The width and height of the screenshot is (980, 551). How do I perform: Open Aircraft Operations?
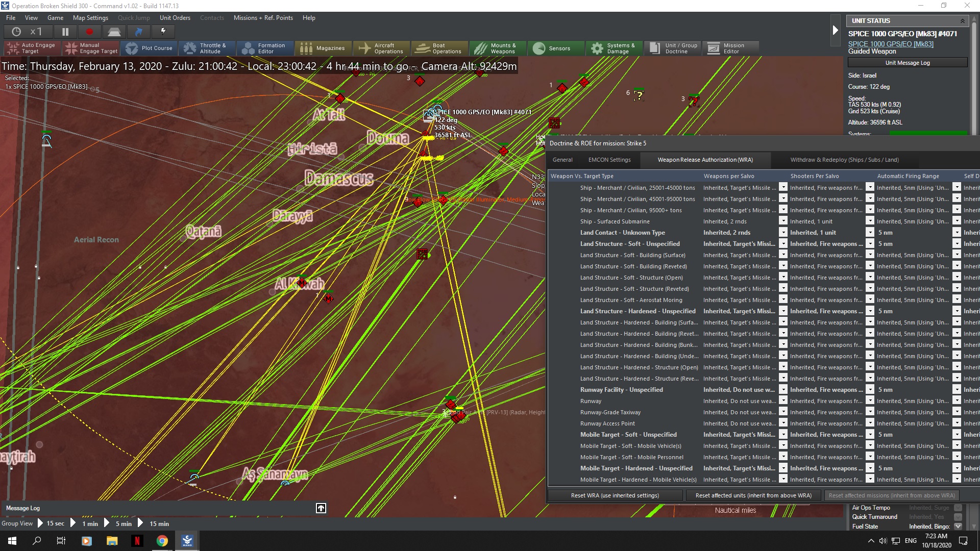(x=382, y=48)
